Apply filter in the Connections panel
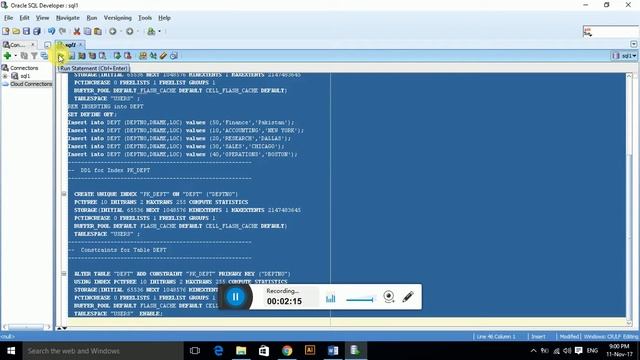Screen dimensions: 640x360 pyautogui.click(x=34, y=56)
